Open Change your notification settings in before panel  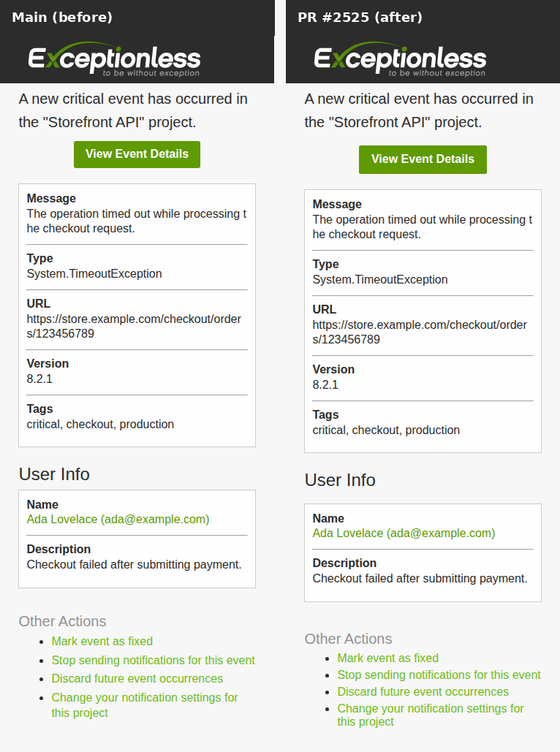point(145,705)
